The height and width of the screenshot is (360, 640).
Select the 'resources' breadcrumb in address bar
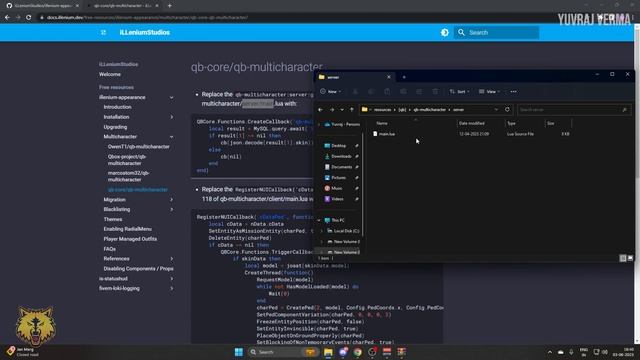382,109
